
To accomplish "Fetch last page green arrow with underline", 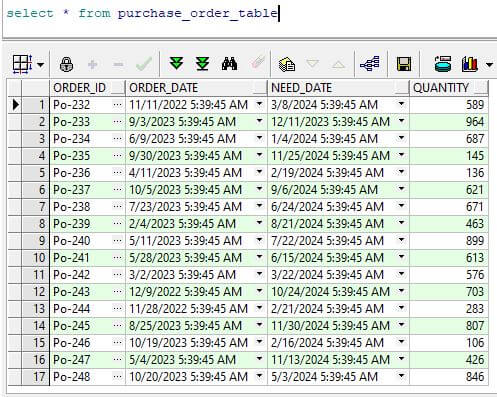I will [x=202, y=64].
